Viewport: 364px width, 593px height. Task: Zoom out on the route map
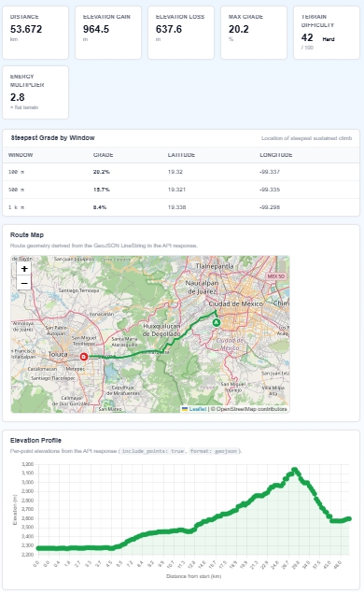[x=24, y=283]
